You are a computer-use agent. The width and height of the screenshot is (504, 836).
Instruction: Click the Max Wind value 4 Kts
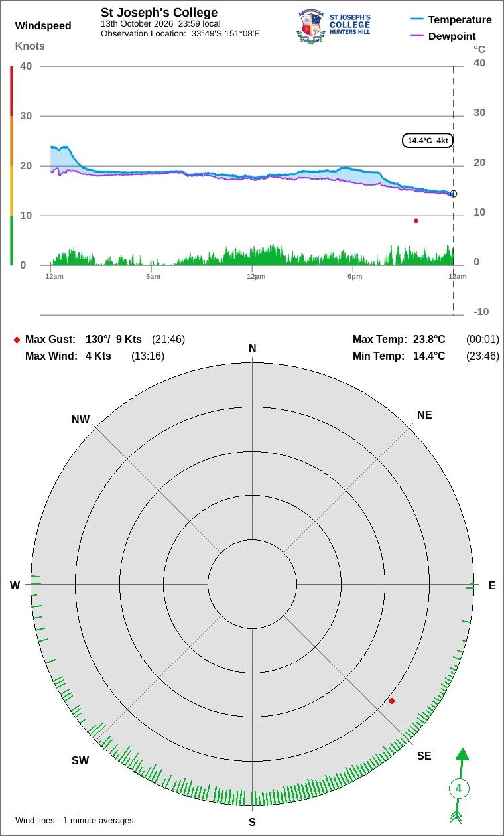click(x=98, y=356)
